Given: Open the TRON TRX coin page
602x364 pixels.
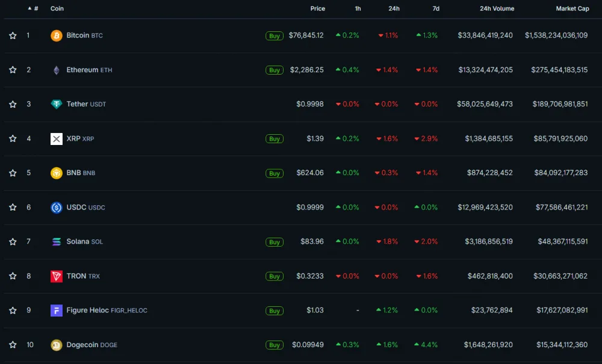Looking at the screenshot, I should [83, 276].
